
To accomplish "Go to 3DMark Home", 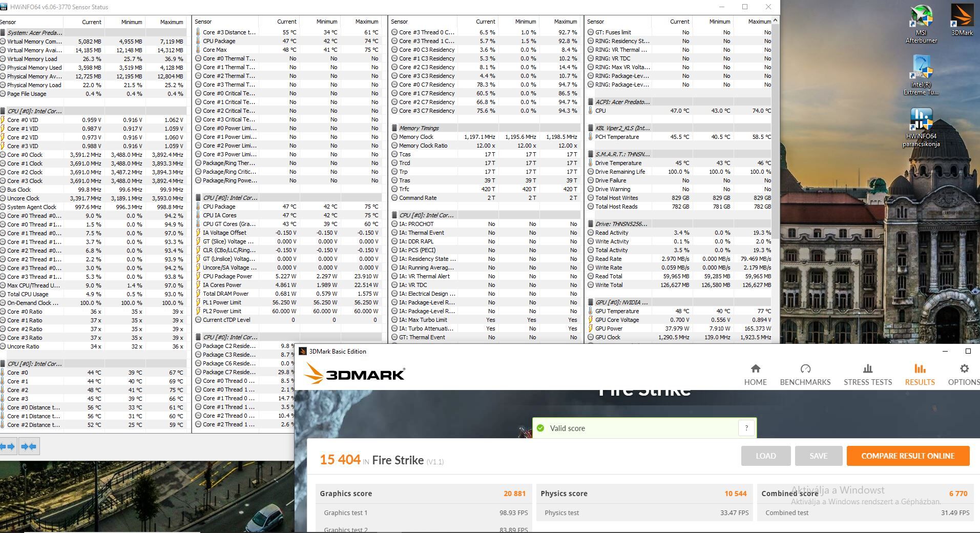I will tap(755, 375).
